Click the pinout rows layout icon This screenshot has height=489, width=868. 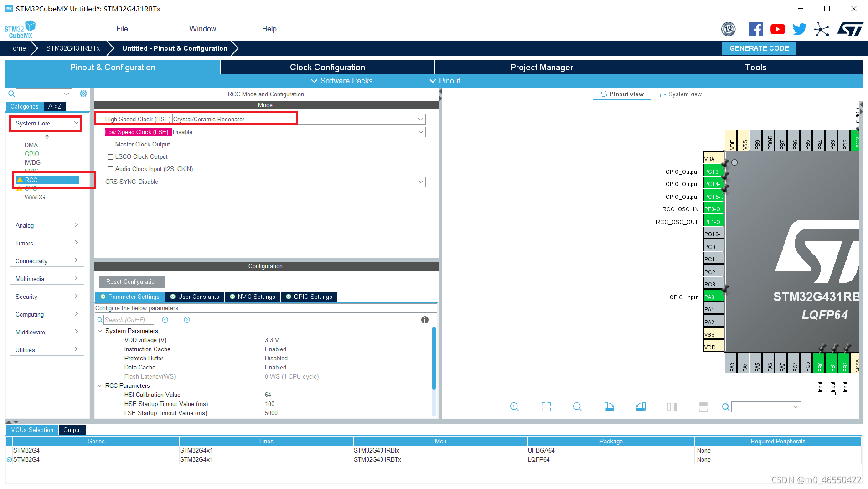(x=703, y=407)
